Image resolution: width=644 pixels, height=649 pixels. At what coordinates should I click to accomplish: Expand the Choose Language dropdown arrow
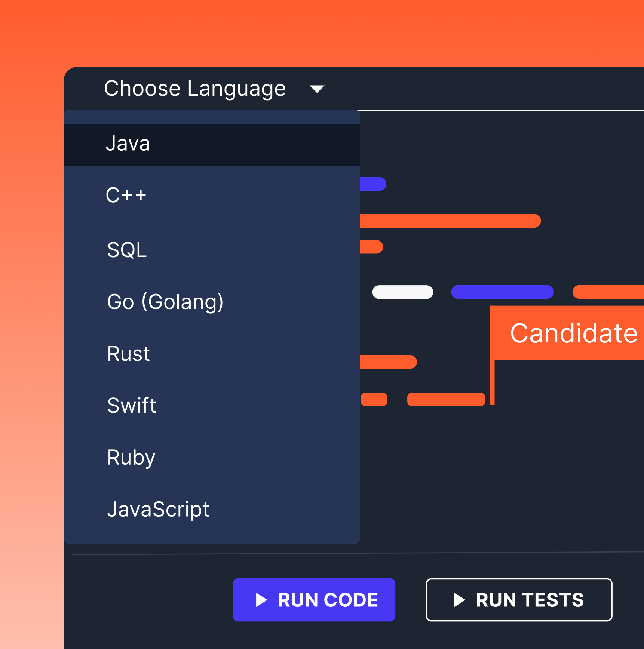[x=317, y=89]
